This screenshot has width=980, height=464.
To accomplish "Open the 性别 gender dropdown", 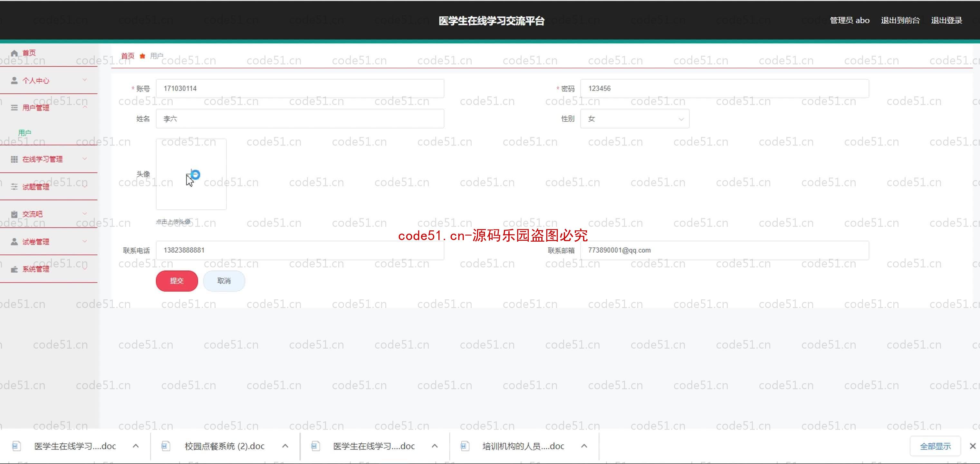I will pyautogui.click(x=635, y=119).
